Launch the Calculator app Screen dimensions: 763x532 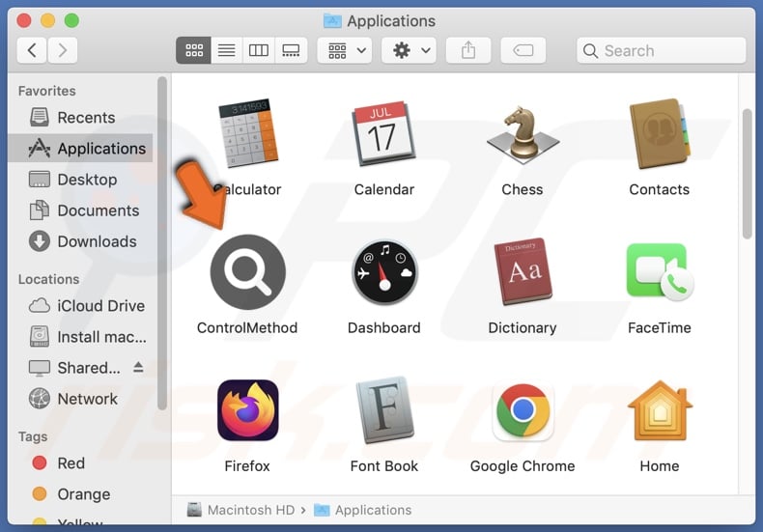pos(247,133)
